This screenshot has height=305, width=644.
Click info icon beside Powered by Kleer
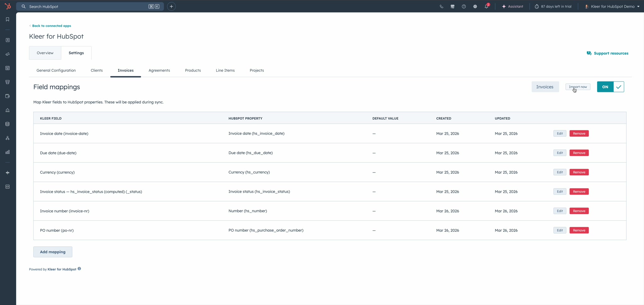tap(79, 268)
